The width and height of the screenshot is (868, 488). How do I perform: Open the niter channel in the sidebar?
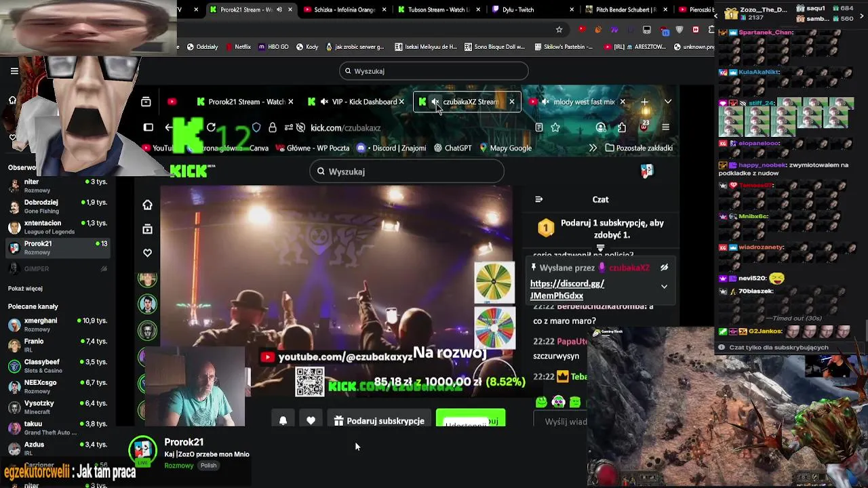58,186
